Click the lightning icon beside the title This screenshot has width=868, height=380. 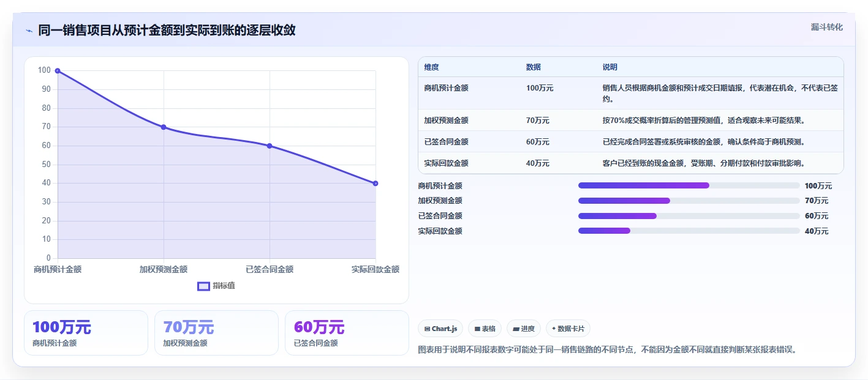point(29,31)
